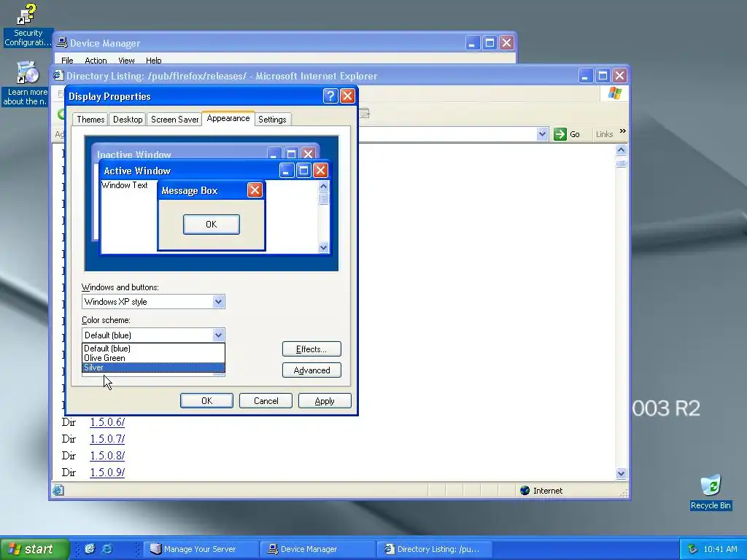The image size is (747, 560).
Task: Open the 1.5.0.7/ directory link
Action: pyautogui.click(x=107, y=438)
